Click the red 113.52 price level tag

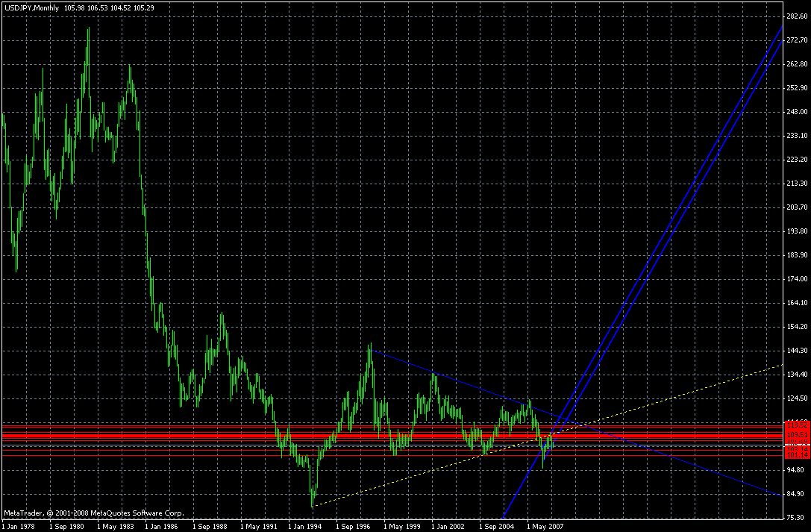tap(796, 425)
